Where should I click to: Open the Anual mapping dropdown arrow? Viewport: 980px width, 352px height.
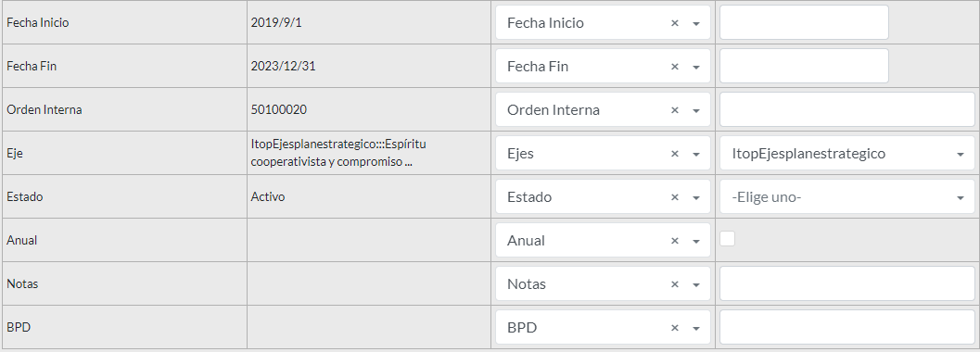(696, 242)
